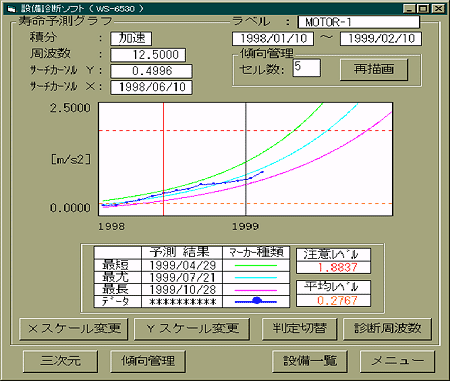This screenshot has width=450, height=381.
Task: Click the セル数 input field
Action: (x=307, y=68)
